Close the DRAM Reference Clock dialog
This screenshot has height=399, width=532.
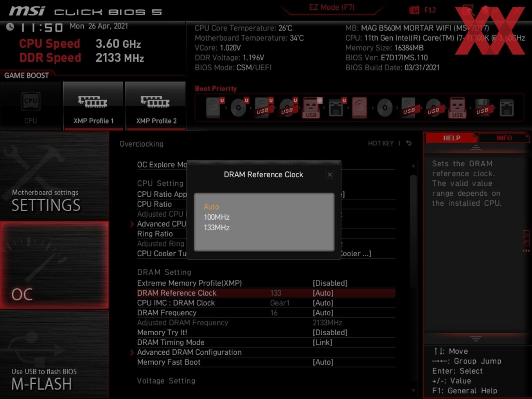pos(330,174)
